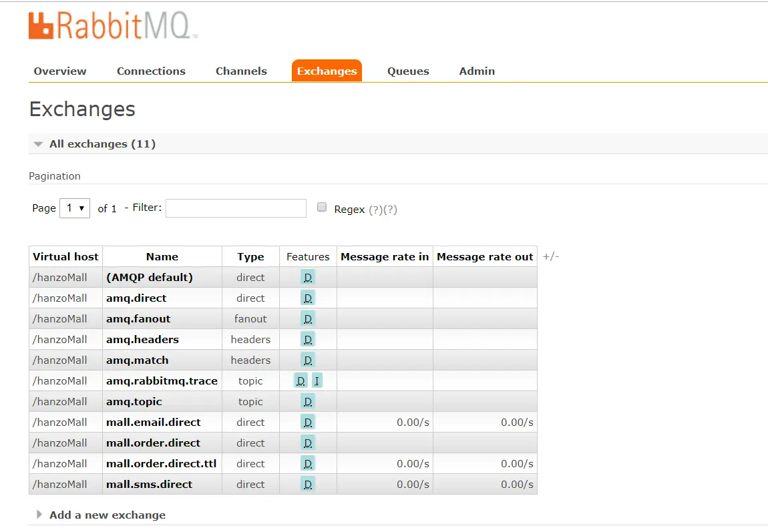The width and height of the screenshot is (768, 532).
Task: Open the amq.topic exchange
Action: coord(134,402)
